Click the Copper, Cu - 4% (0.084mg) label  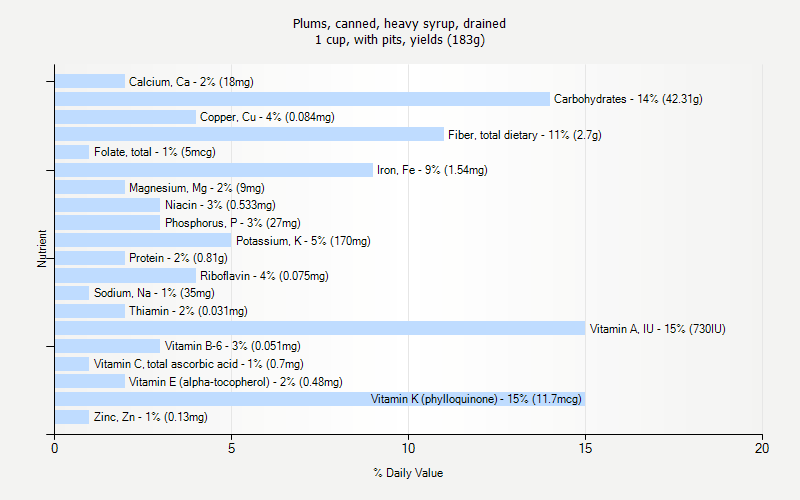[x=267, y=117]
